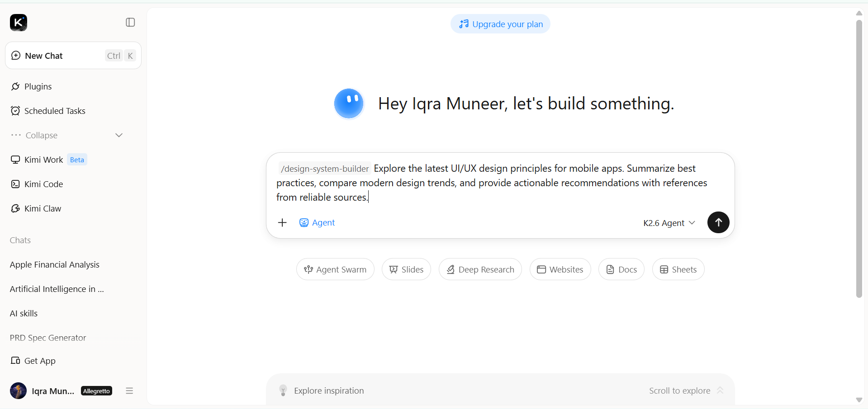
Task: Open the Artificial Intelligence in ... chat
Action: (x=57, y=289)
